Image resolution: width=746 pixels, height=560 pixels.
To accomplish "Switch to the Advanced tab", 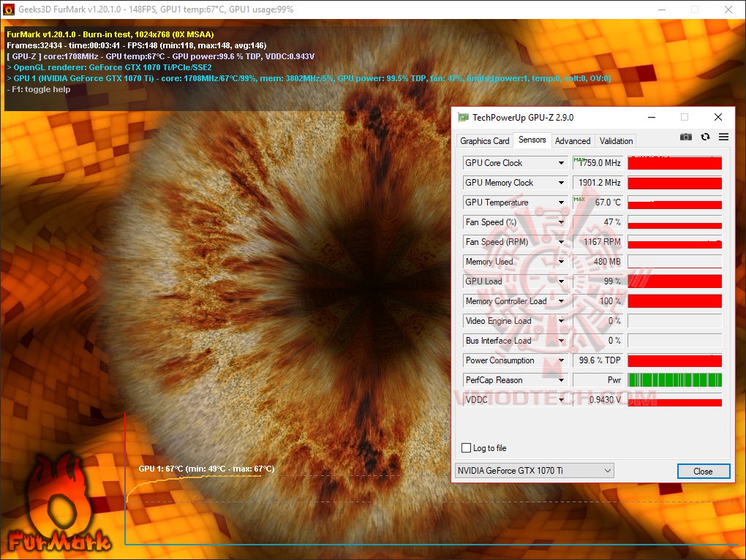I will tap(573, 140).
